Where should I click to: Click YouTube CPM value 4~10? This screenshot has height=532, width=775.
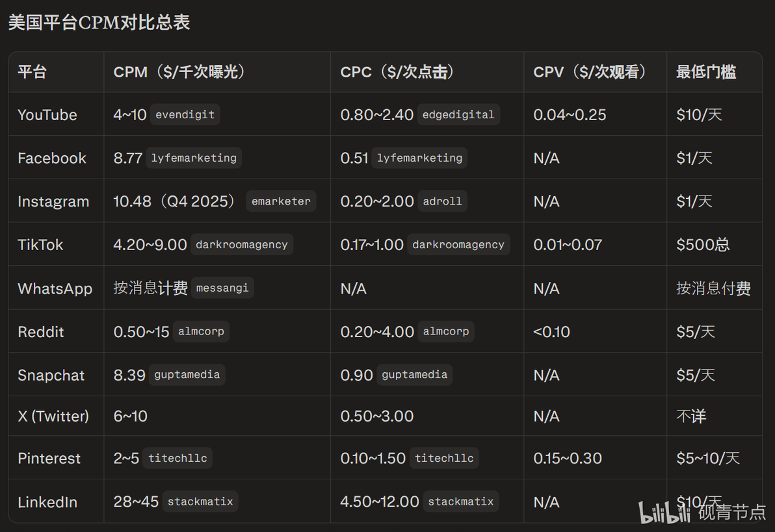click(x=130, y=115)
